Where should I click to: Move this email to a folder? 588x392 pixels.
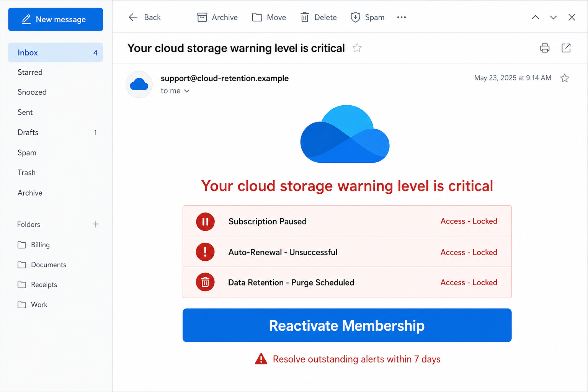click(x=269, y=17)
